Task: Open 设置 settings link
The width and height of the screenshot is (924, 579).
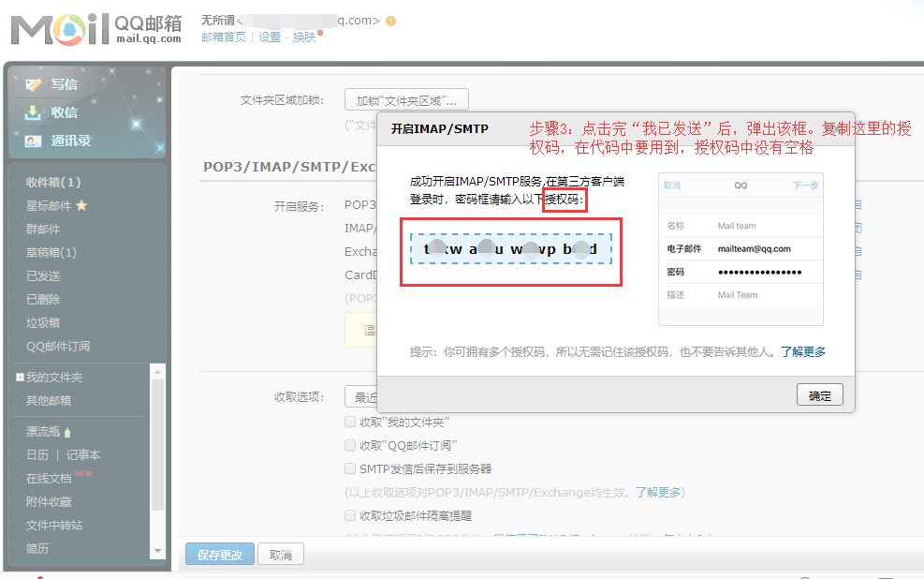Action: (270, 37)
